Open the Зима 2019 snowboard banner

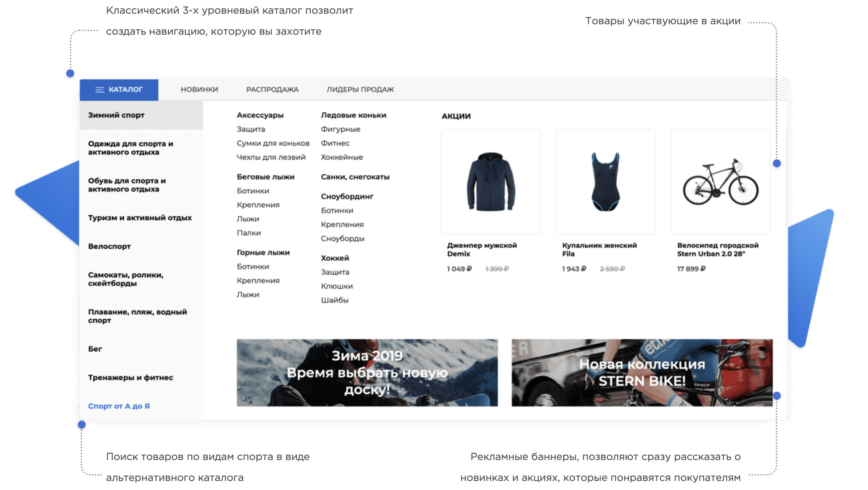pyautogui.click(x=367, y=373)
